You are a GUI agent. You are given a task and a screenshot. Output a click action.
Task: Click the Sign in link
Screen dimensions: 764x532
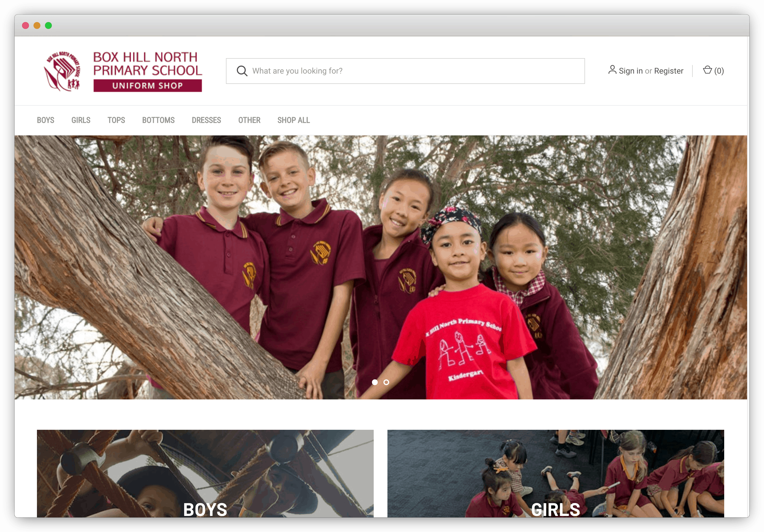[x=631, y=71]
